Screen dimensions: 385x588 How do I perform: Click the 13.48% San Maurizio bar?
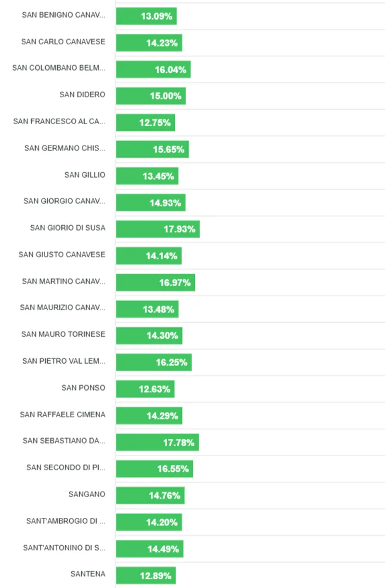click(x=147, y=309)
